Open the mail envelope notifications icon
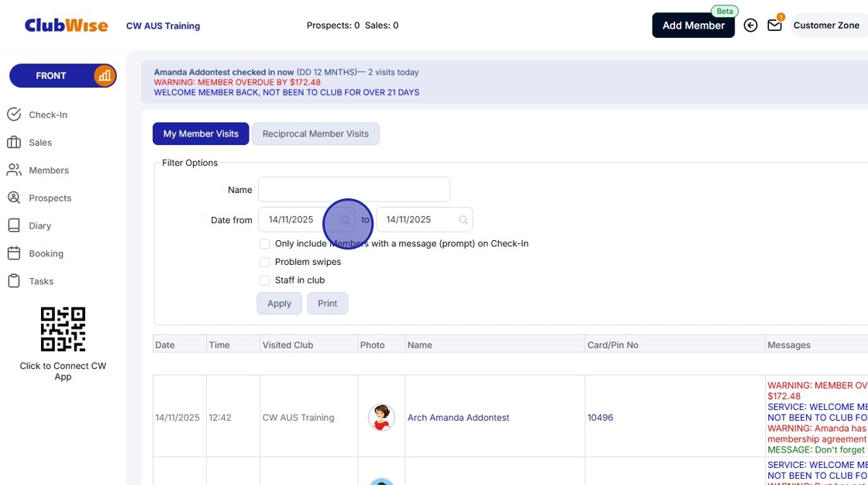The height and width of the screenshot is (485, 868). click(x=774, y=25)
